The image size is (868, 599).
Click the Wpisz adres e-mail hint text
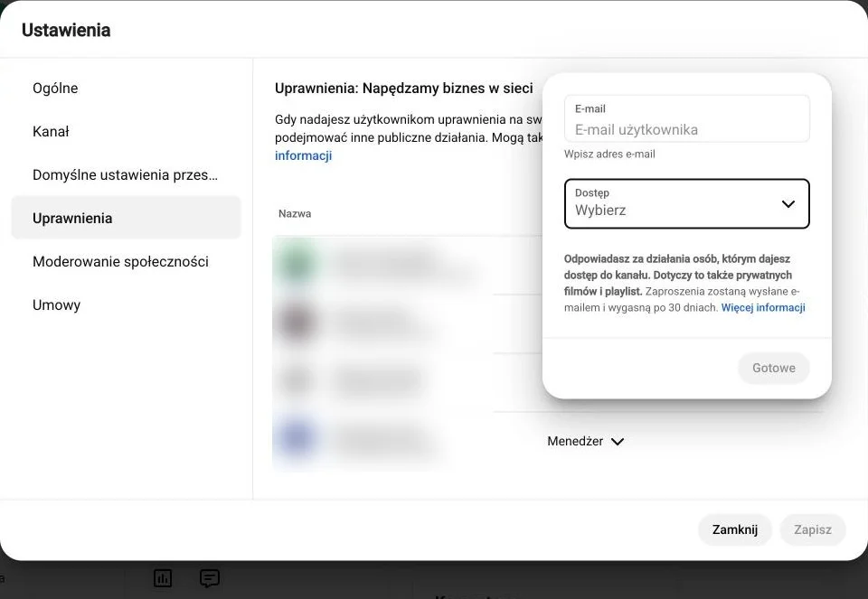[609, 154]
